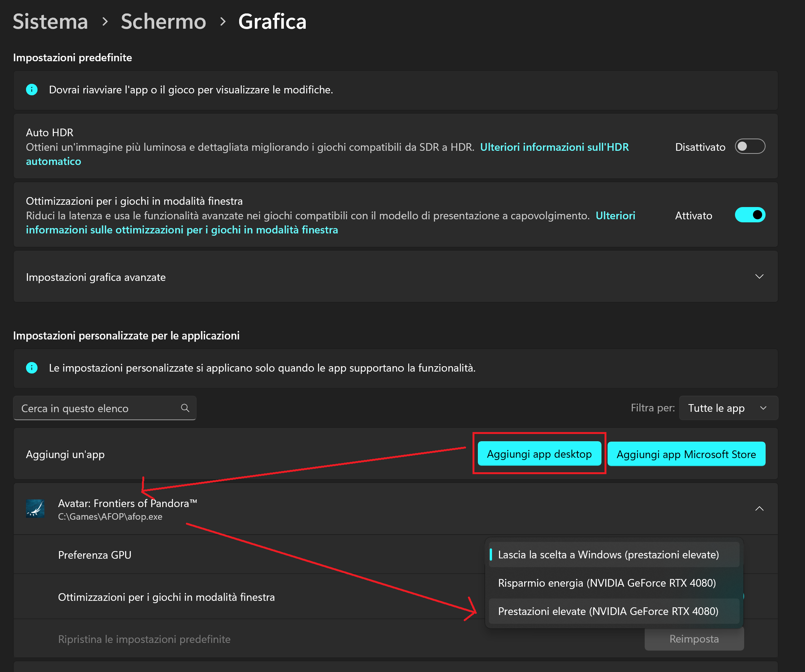Choose Prestazioni elevate GPU option

tap(614, 612)
